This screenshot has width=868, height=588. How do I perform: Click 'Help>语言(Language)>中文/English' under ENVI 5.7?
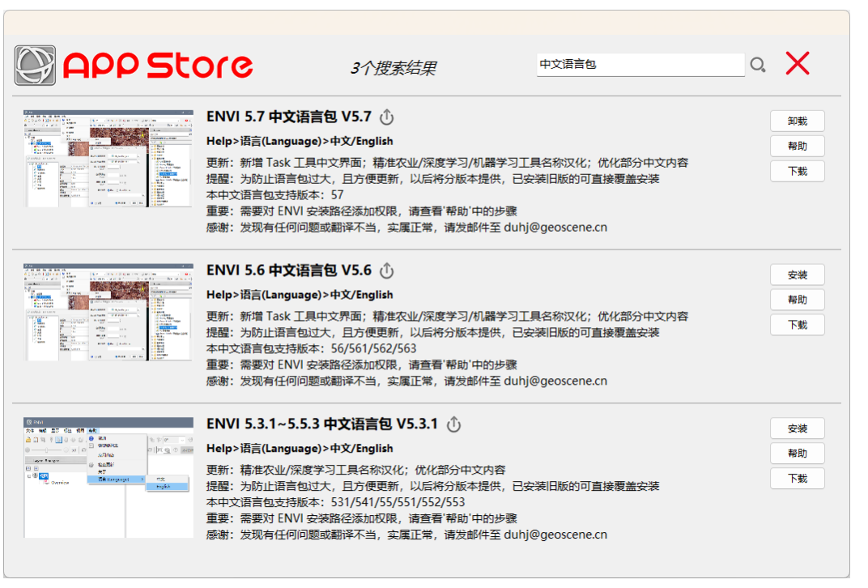300,141
